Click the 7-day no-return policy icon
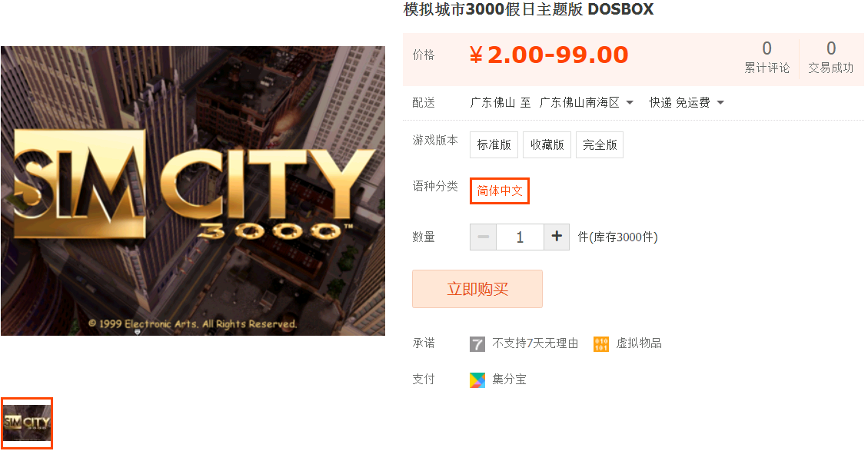This screenshot has width=868, height=451. pos(477,344)
